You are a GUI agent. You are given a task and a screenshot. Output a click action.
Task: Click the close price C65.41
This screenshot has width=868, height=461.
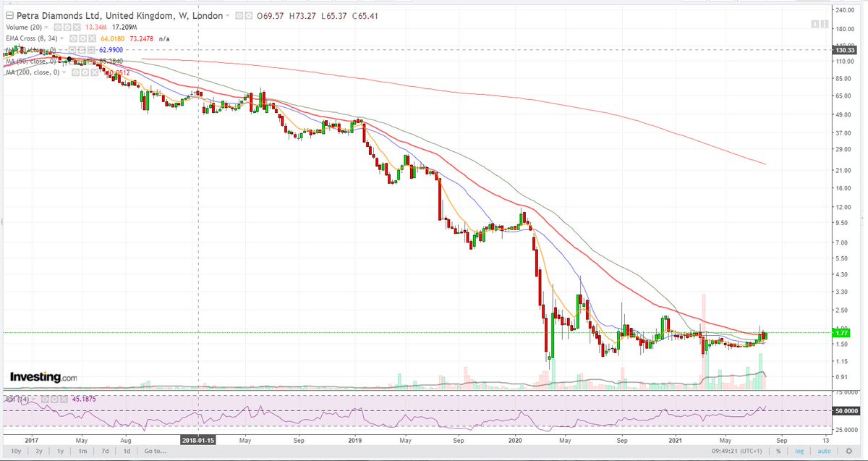tap(366, 16)
